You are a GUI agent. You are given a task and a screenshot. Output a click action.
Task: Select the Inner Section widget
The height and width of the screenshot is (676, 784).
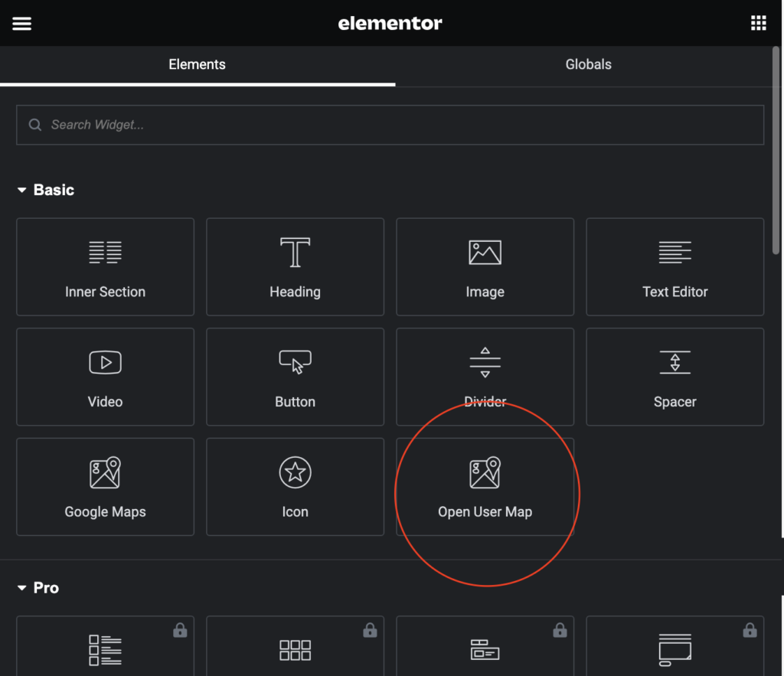(105, 266)
